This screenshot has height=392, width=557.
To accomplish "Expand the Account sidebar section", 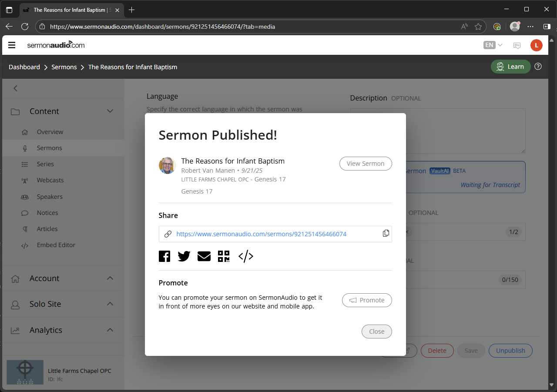I will tap(110, 278).
